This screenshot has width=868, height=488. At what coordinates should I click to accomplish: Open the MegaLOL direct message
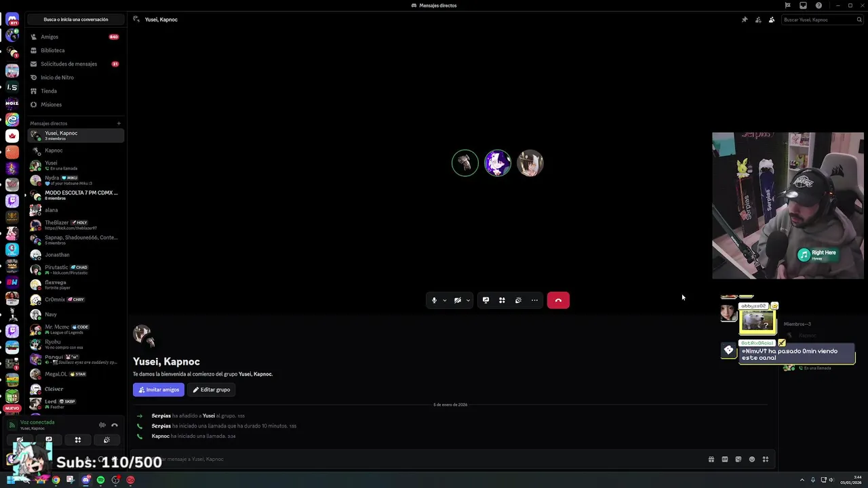pyautogui.click(x=75, y=374)
